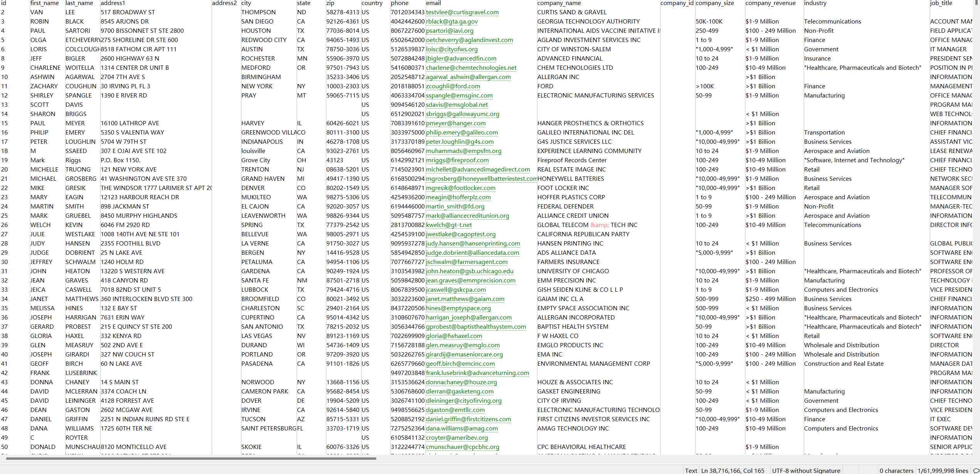This screenshot has width=980, height=474.
Task: Click the croyter@ameribev.org link
Action: point(457,438)
